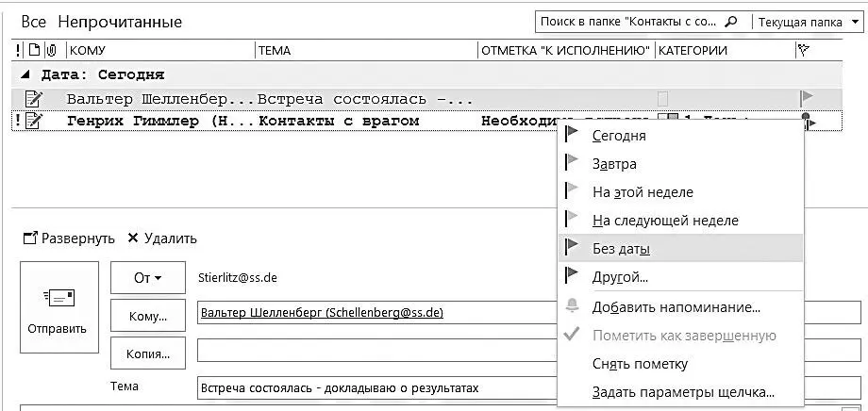Collapse the Дата: Сегодня group
The width and height of the screenshot is (868, 411).
[x=25, y=74]
